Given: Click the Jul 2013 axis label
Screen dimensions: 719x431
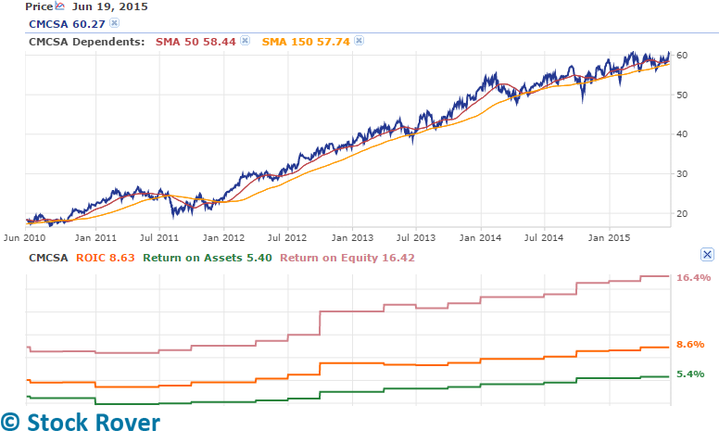Looking at the screenshot, I should tap(416, 238).
